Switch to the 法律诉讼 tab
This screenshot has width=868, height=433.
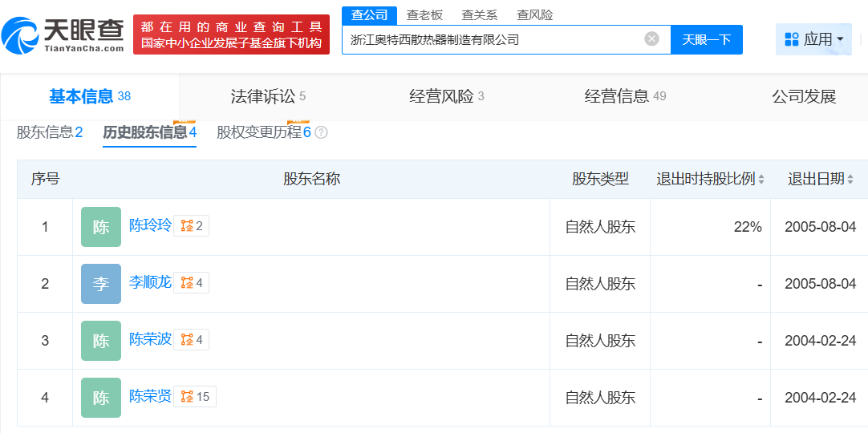coord(268,97)
